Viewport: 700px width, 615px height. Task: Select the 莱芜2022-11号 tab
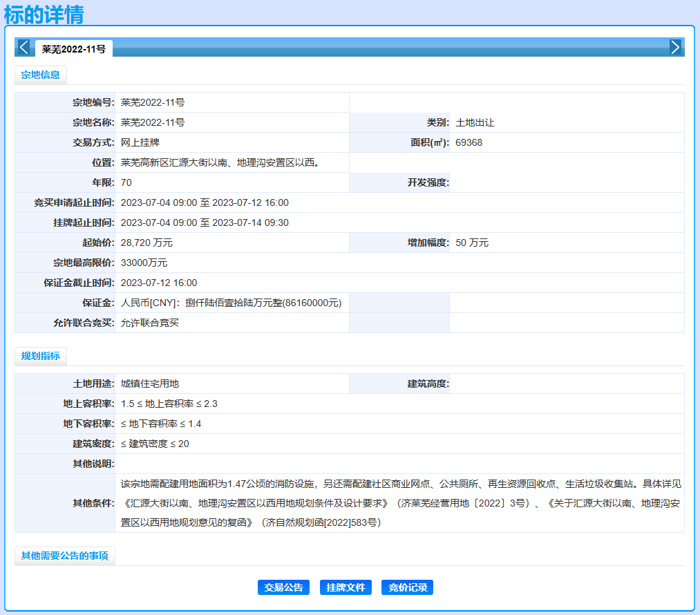point(74,49)
